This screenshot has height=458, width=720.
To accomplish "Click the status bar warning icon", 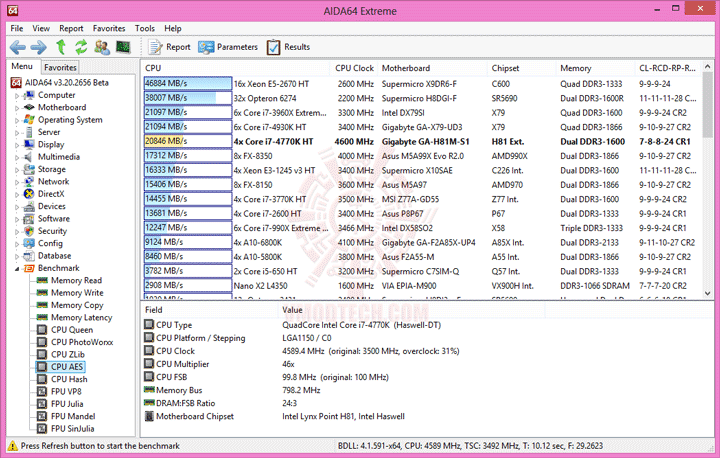I will (13, 446).
